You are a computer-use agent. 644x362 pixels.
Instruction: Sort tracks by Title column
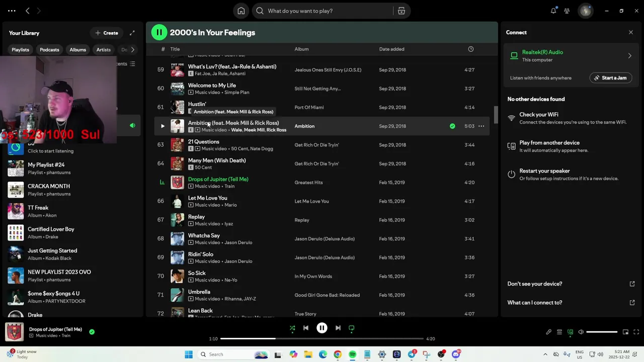[175, 49]
